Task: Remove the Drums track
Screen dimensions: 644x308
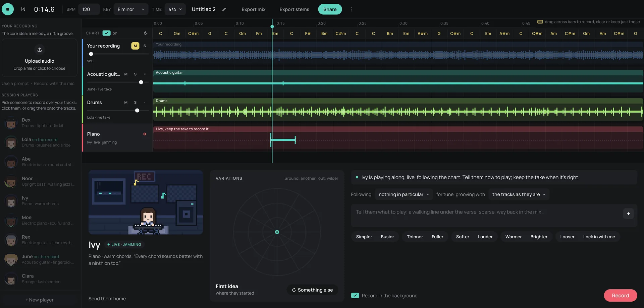Action: pyautogui.click(x=145, y=102)
